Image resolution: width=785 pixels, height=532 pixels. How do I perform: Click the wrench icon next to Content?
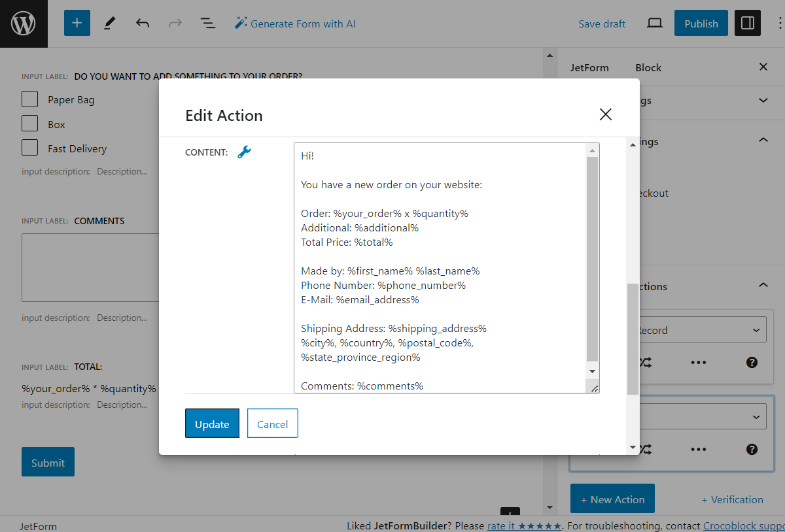pyautogui.click(x=245, y=151)
